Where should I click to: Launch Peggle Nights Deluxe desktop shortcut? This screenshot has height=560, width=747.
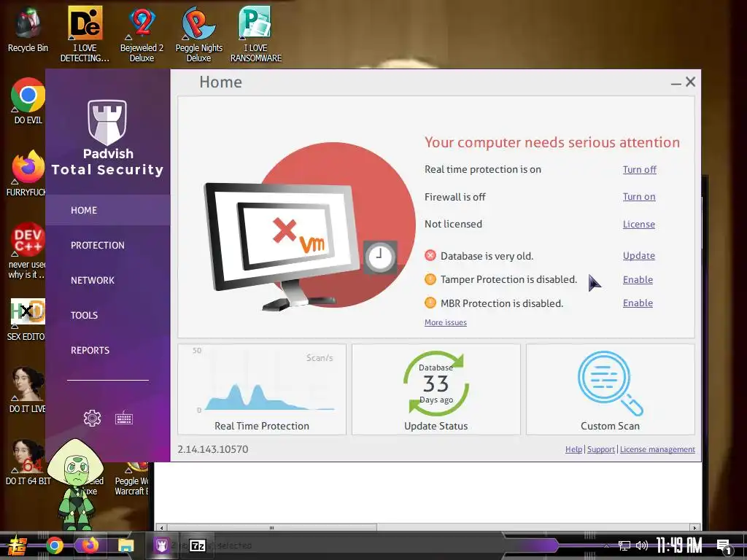[x=198, y=34]
